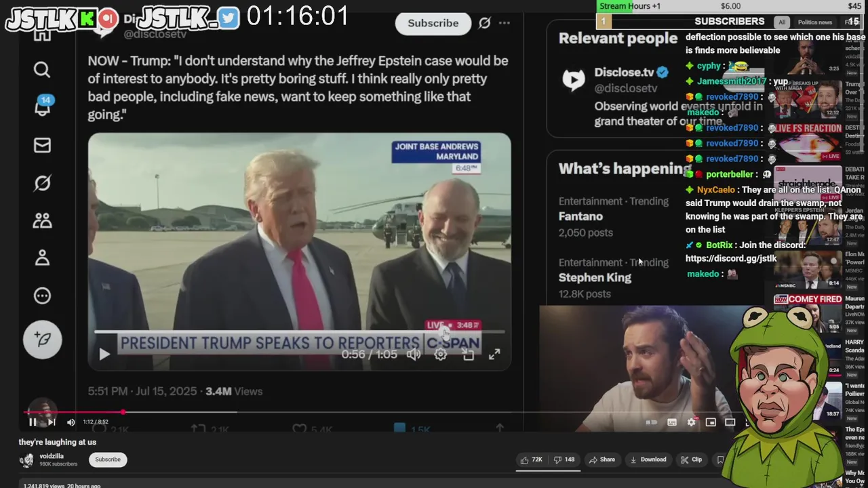
Task: Open X notifications bell with 14 badge
Action: click(x=43, y=106)
